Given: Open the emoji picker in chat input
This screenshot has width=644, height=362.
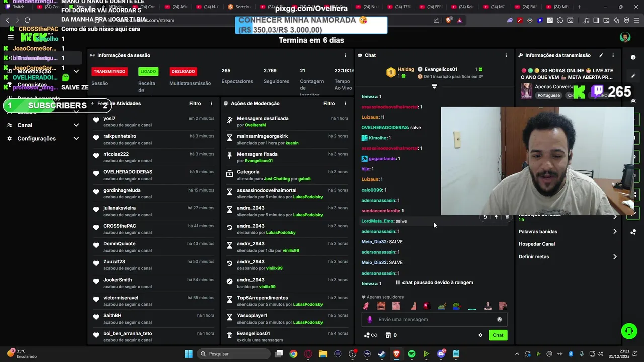Looking at the screenshot, I should click(499, 319).
